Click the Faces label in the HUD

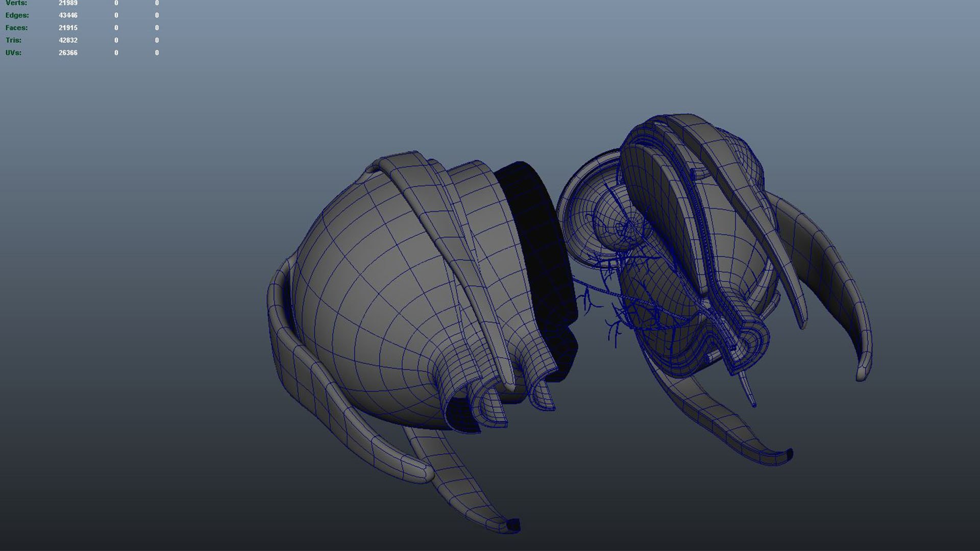pyautogui.click(x=16, y=28)
